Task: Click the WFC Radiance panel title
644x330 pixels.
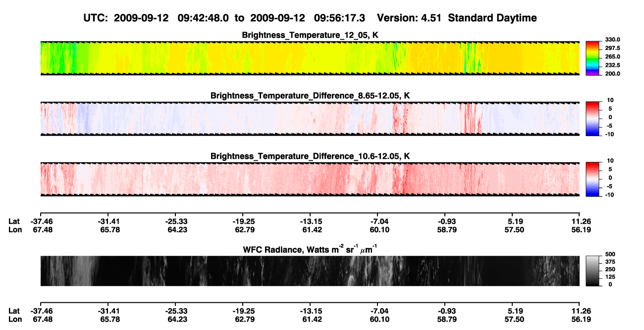Action: [x=310, y=249]
